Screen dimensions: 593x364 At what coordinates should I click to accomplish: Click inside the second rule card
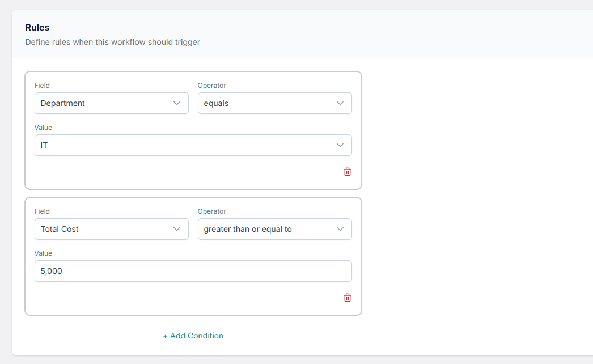tap(193, 255)
